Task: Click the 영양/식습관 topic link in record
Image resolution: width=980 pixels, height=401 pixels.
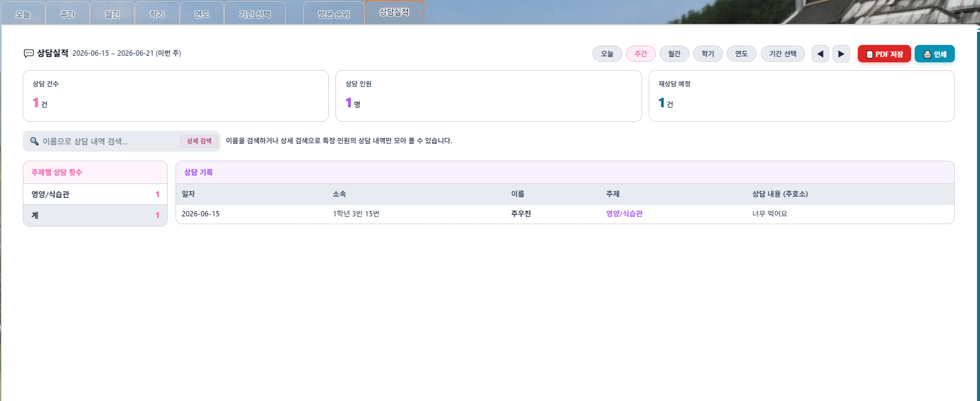Action: click(624, 214)
